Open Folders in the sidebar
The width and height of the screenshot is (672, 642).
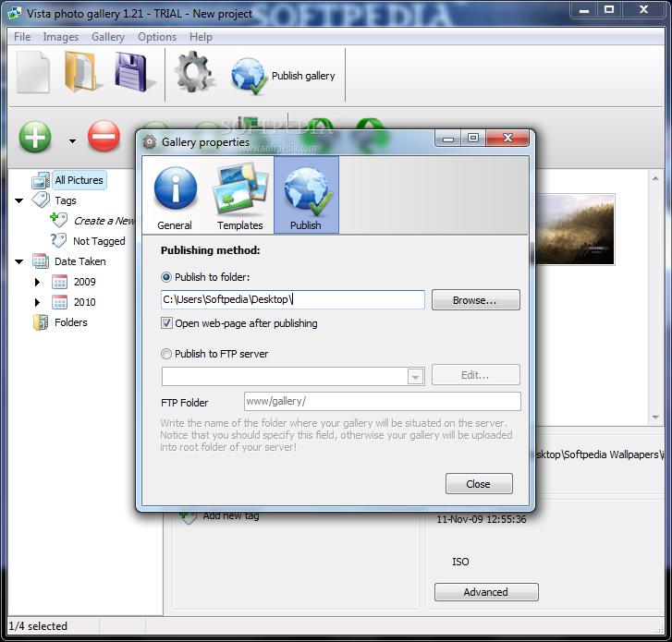click(71, 322)
